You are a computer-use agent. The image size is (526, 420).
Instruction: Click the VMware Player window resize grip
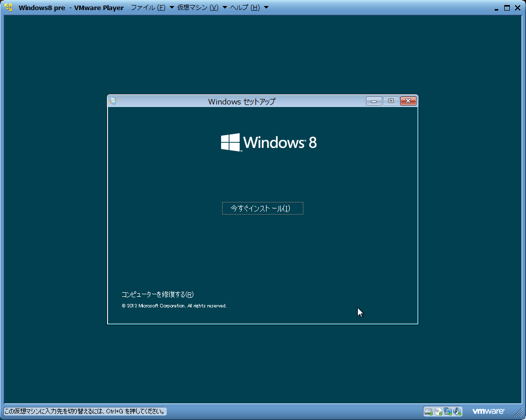pos(518,412)
